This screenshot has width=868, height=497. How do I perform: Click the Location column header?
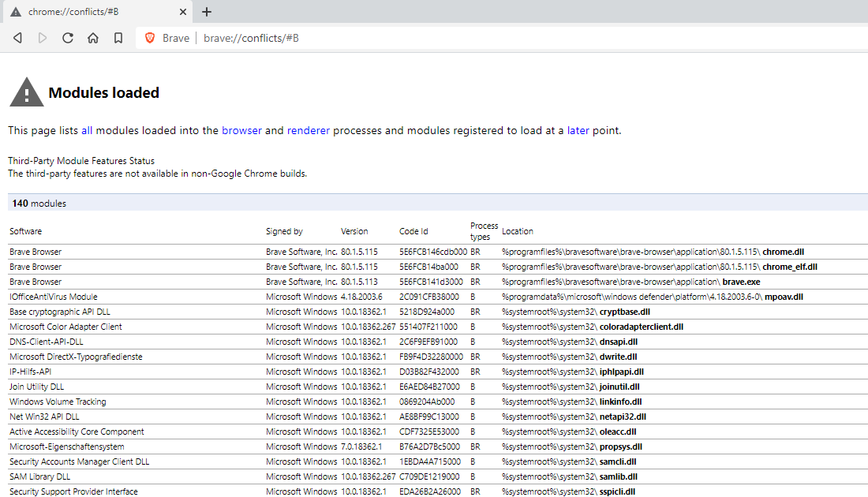click(x=518, y=231)
